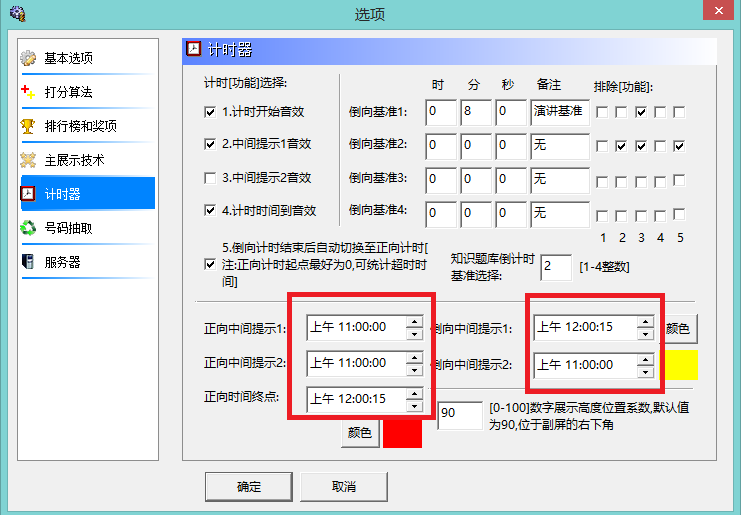Image resolution: width=741 pixels, height=515 pixels.
Task: Click the 秒 field of 倒向基准3
Action: (x=511, y=180)
